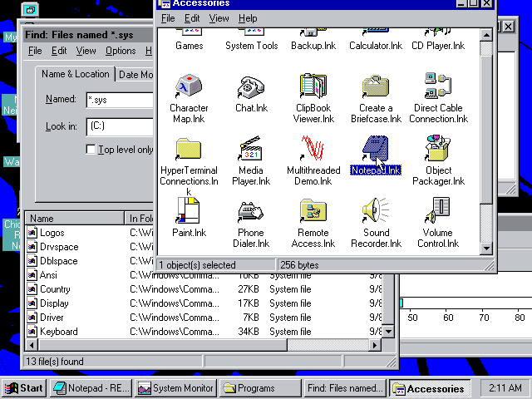
Task: Switch to the Date Modified tab
Action: point(135,75)
